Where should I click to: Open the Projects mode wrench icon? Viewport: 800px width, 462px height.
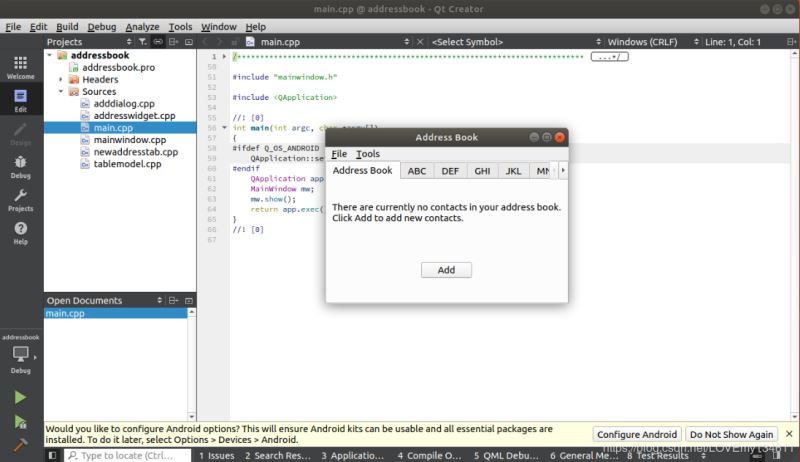[21, 200]
